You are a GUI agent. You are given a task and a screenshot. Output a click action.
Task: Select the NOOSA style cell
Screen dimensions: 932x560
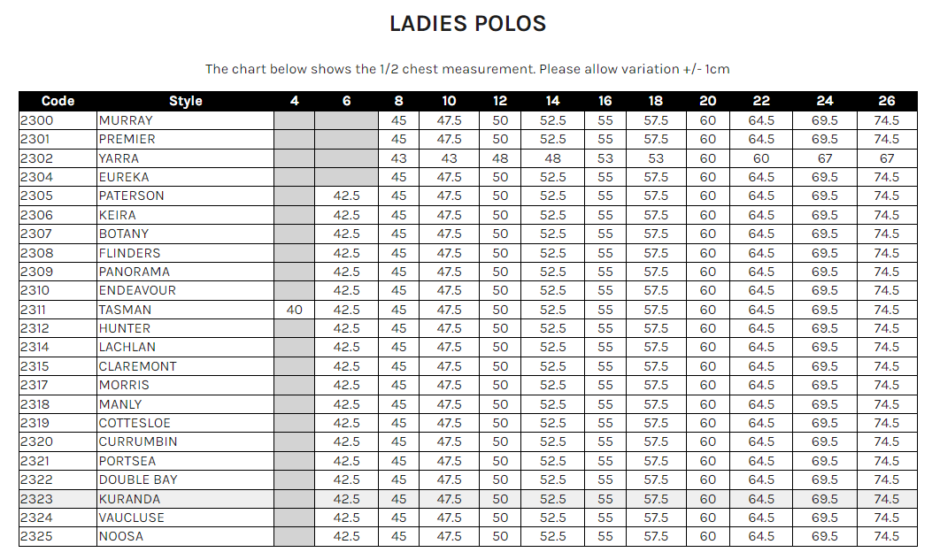click(x=121, y=536)
